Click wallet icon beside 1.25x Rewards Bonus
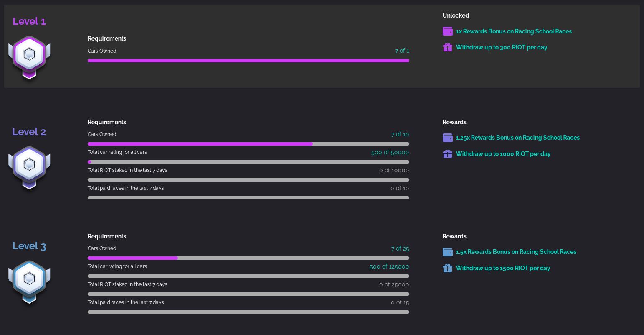Viewport: 644px width, 335px height. (x=448, y=138)
